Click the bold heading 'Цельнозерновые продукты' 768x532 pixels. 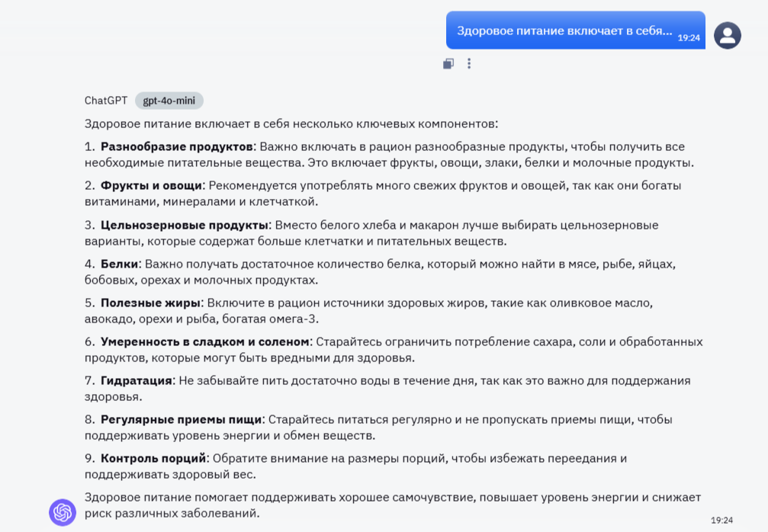(x=185, y=225)
